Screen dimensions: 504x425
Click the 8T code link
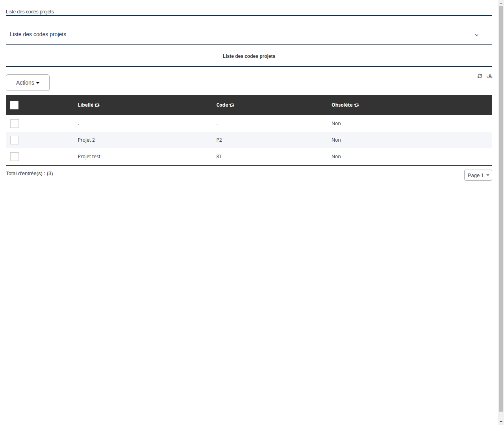219,156
